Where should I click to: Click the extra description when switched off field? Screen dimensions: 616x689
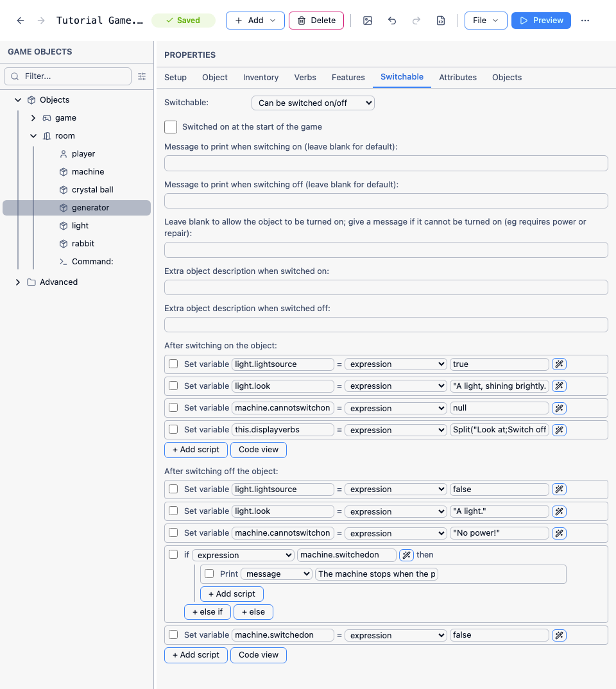pyautogui.click(x=386, y=325)
